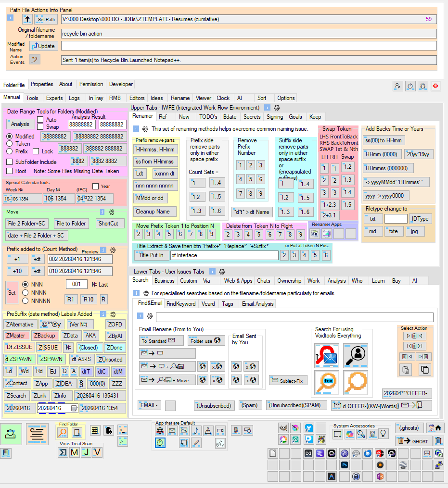Click the Modified Name input field
The image size is (448, 488).
(249, 46)
